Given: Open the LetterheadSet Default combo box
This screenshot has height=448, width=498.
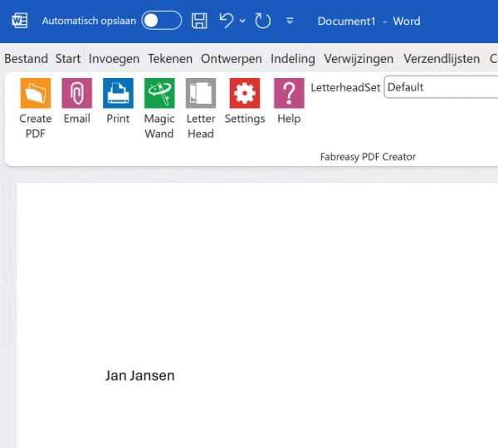Looking at the screenshot, I should [x=440, y=87].
